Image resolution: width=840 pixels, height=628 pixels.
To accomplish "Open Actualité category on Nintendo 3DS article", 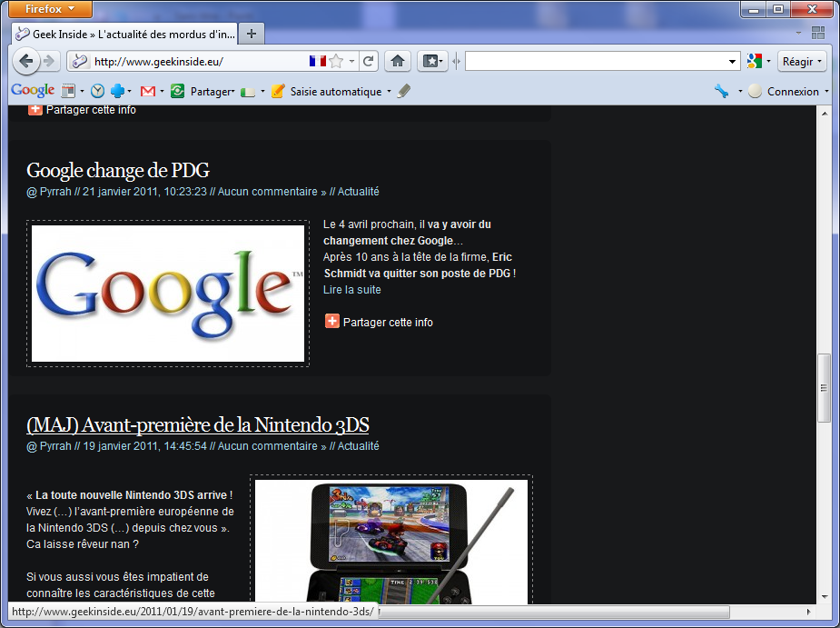I will point(358,445).
